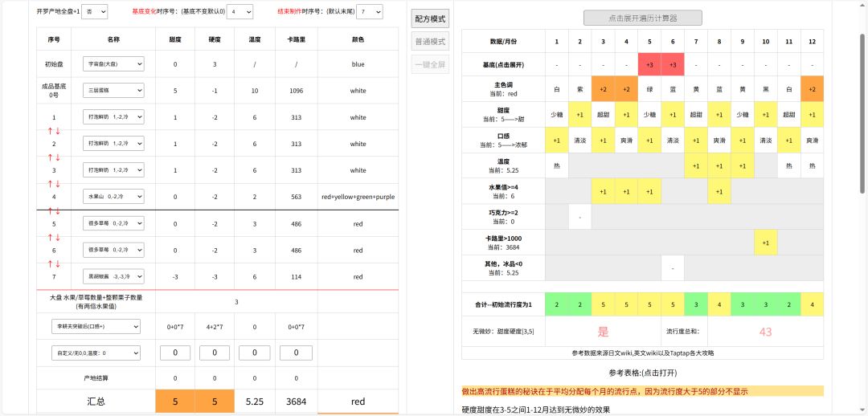Click the up arrow between rows 1 and 2
The image size is (868, 416).
tap(49, 131)
